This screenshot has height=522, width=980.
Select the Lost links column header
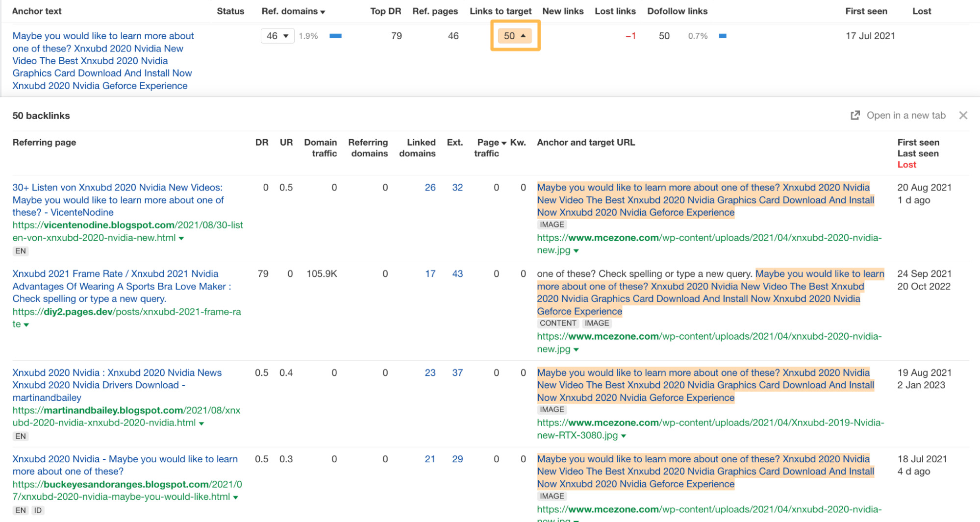point(615,11)
